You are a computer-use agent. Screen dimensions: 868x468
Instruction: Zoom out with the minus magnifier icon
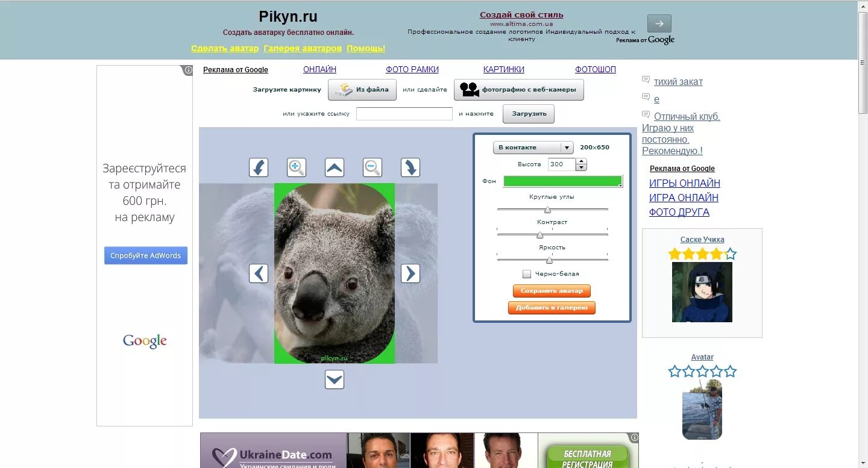click(373, 167)
